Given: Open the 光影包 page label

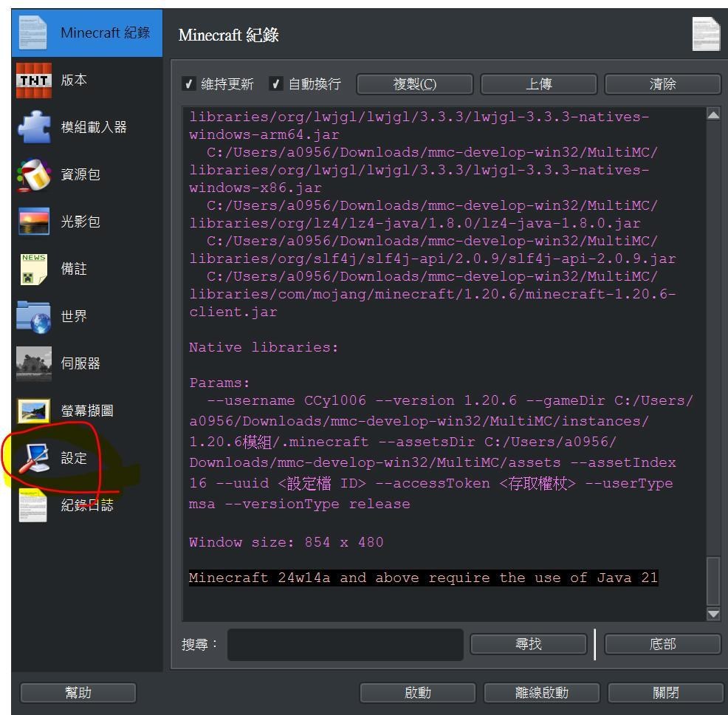Looking at the screenshot, I should point(80,222).
